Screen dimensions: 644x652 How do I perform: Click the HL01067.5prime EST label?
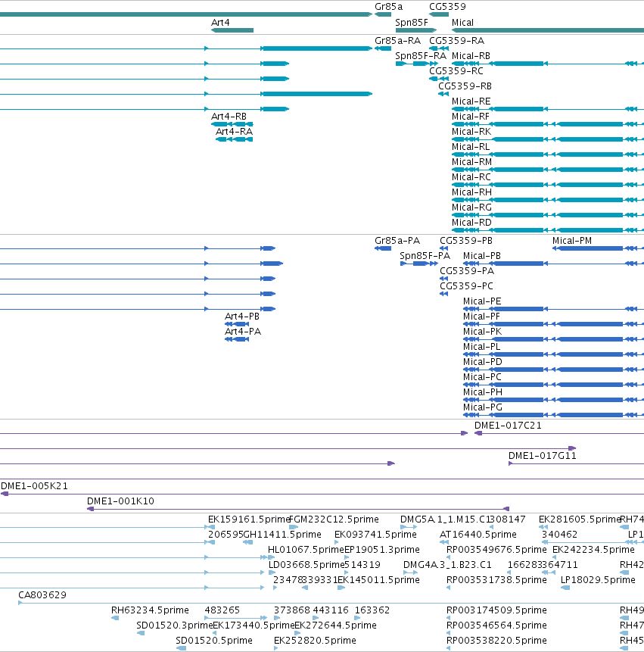click(x=306, y=550)
